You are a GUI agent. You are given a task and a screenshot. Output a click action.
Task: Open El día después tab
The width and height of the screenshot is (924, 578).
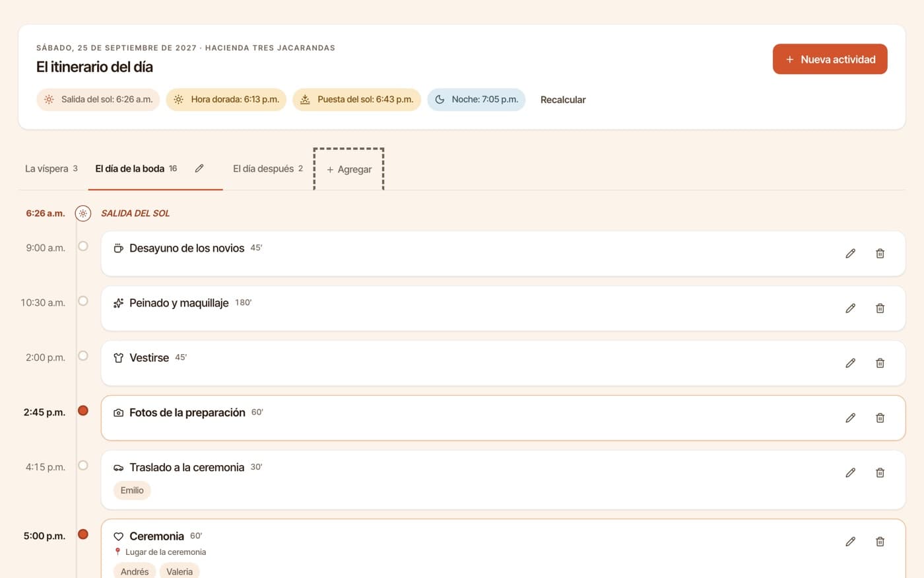[x=268, y=169]
